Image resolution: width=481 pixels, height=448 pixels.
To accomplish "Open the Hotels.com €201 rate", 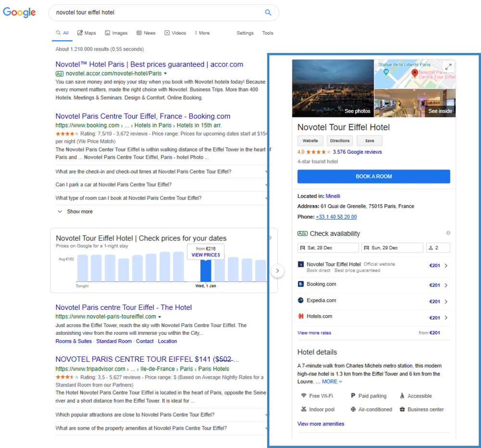I will (x=374, y=317).
